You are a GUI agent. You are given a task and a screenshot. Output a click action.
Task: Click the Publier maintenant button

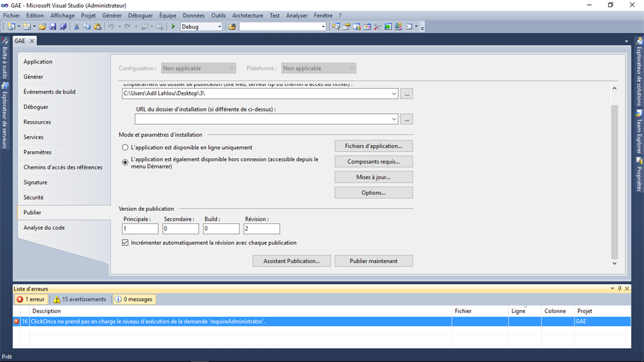click(374, 261)
